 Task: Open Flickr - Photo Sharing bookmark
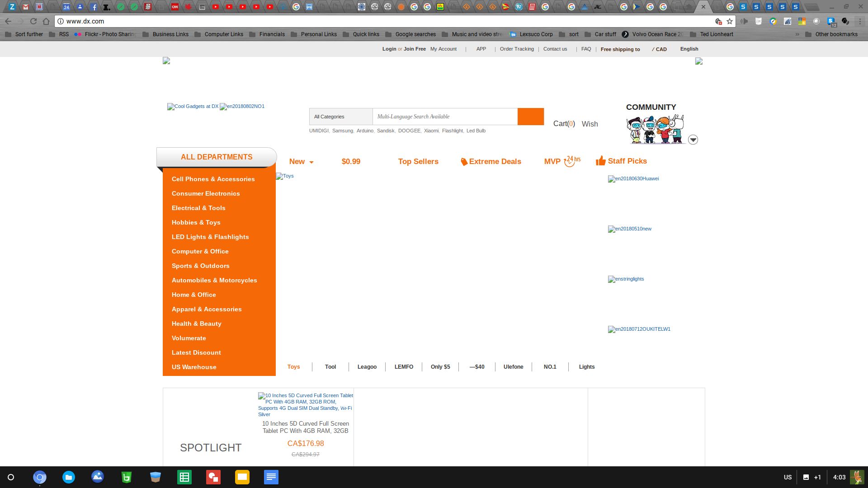pyautogui.click(x=105, y=34)
